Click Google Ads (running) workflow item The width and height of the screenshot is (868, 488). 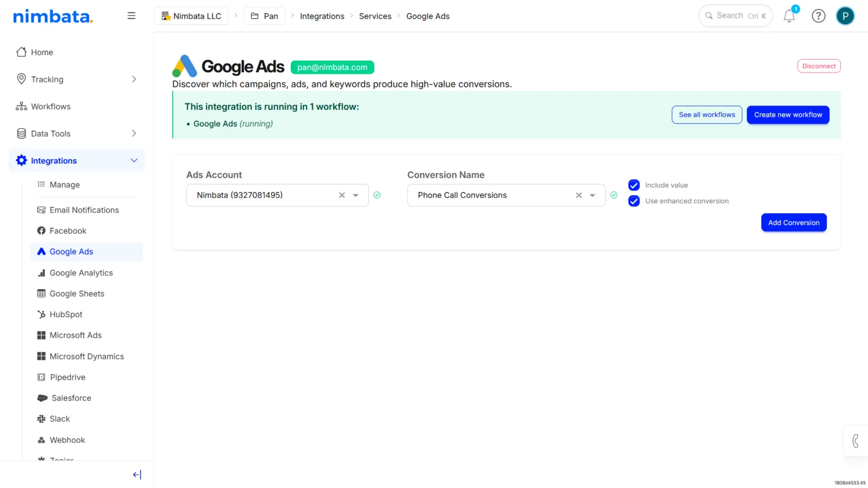(233, 124)
